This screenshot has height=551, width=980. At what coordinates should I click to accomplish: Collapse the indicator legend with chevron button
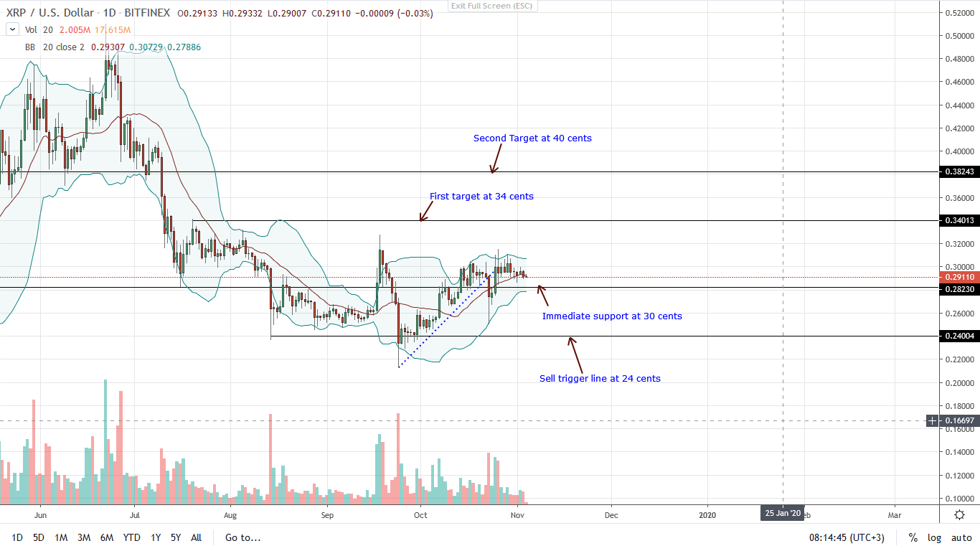tap(12, 30)
